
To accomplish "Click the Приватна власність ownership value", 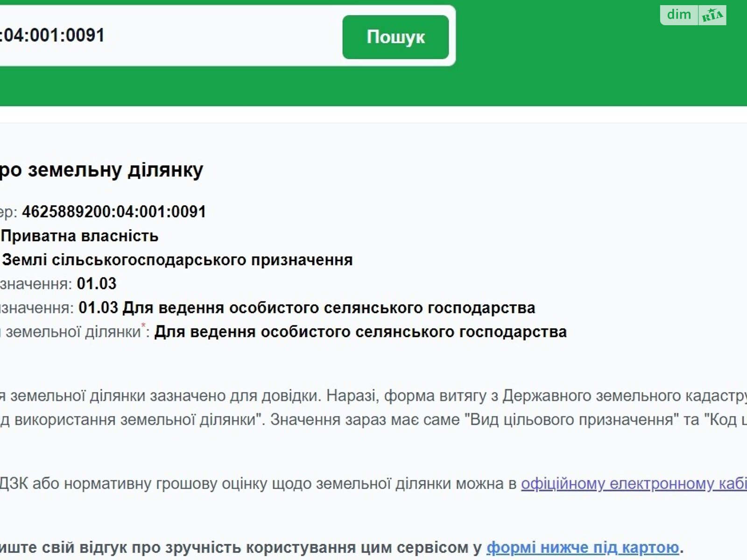I will tap(80, 236).
